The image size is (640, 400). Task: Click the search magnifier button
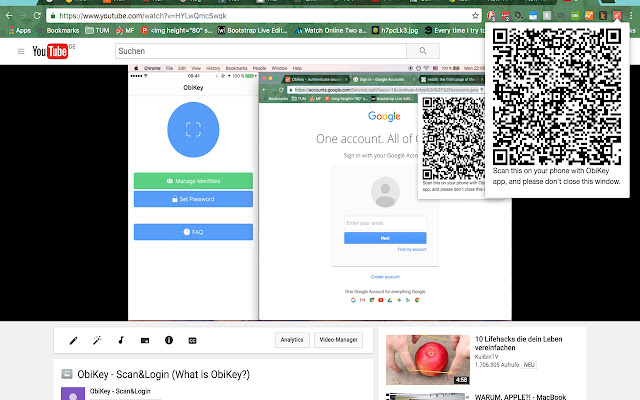[423, 51]
